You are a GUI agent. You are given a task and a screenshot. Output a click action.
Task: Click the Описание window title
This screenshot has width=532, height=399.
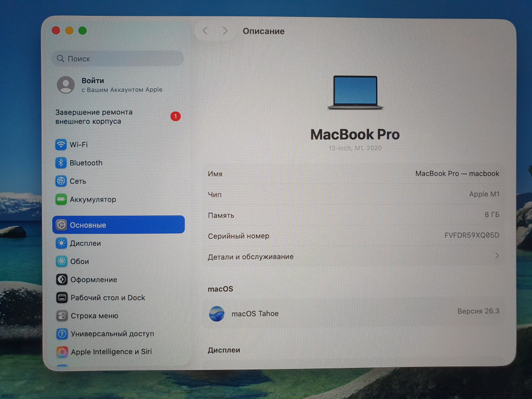tap(264, 31)
